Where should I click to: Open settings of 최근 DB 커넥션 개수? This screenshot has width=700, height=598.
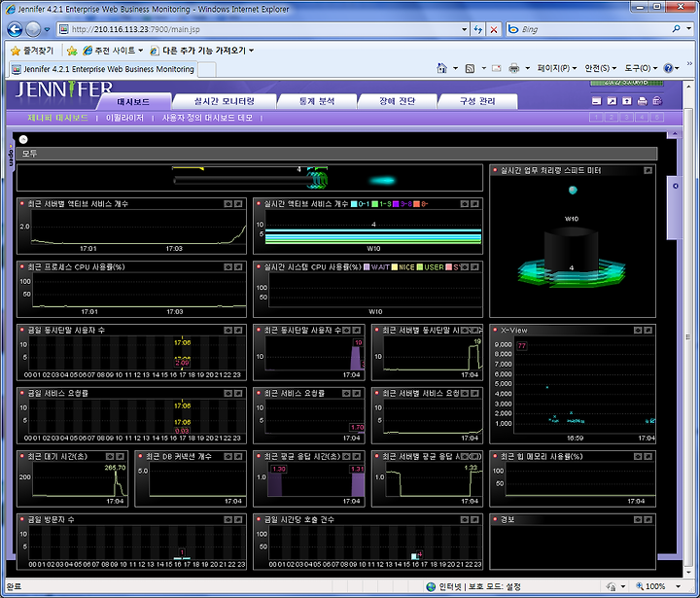tap(228, 456)
